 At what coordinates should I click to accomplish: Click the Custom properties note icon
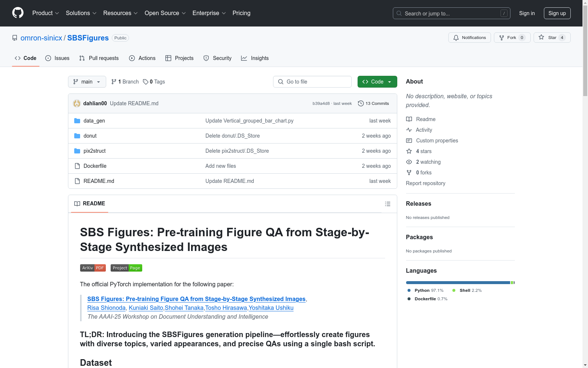coord(409,141)
